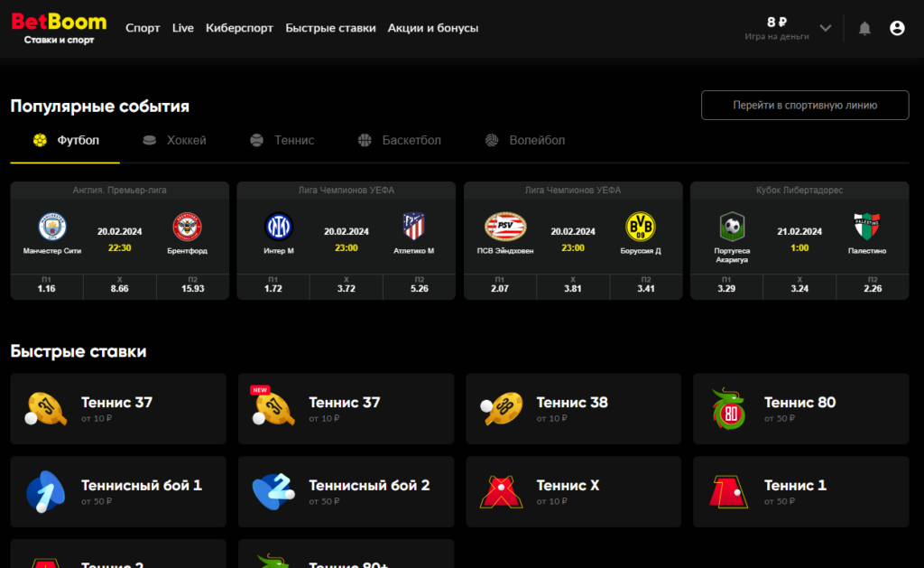Open Теннис X quick bet card
The image size is (924, 568).
tap(573, 492)
